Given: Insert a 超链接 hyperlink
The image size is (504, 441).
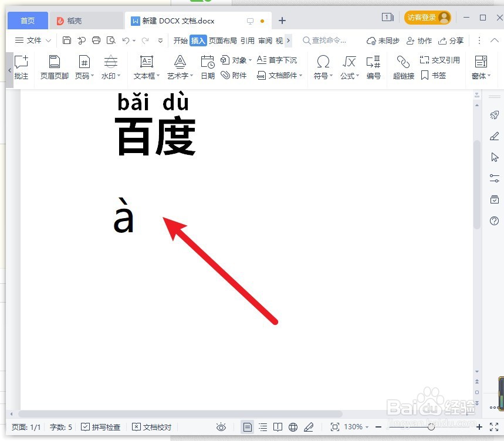Looking at the screenshot, I should click(x=404, y=67).
